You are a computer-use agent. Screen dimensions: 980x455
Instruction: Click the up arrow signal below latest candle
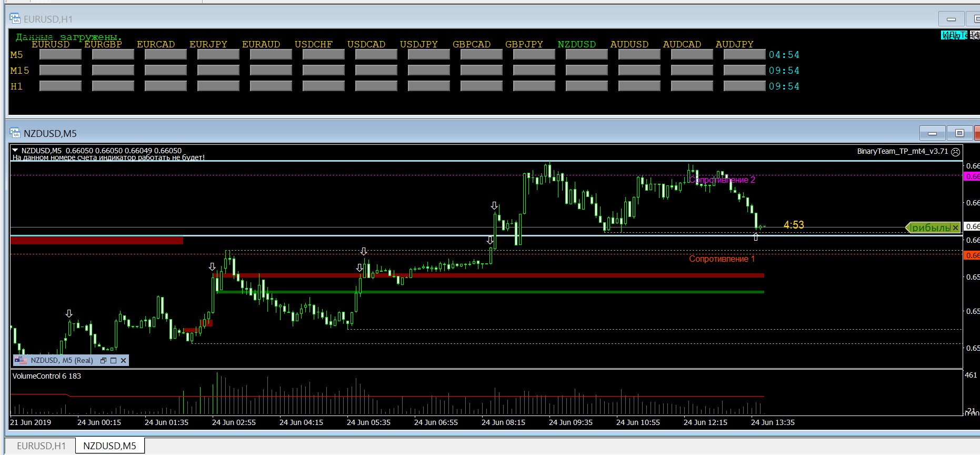756,238
